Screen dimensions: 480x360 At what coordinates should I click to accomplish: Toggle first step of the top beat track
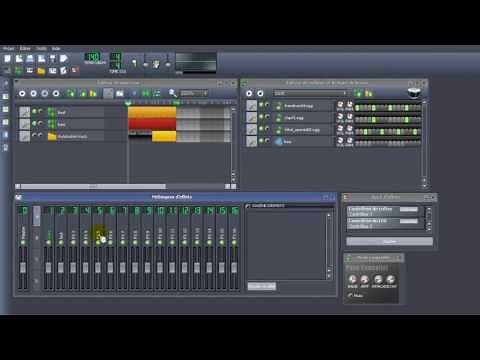coord(357,108)
